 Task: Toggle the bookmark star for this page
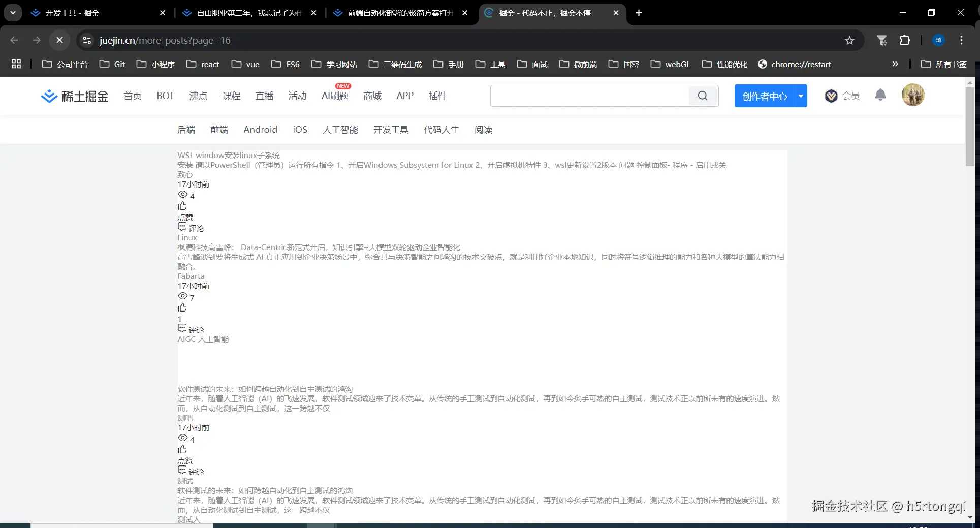(x=850, y=40)
